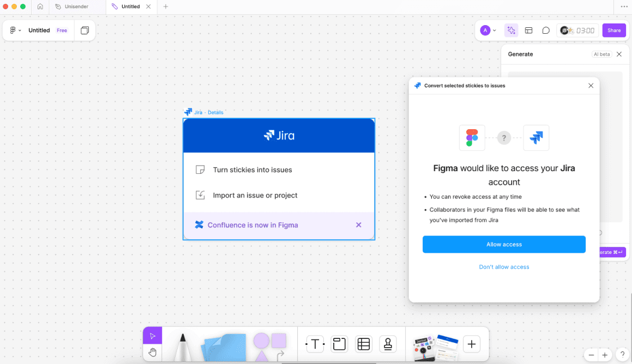
Task: Click the question mark connector icon
Action: [x=504, y=138]
